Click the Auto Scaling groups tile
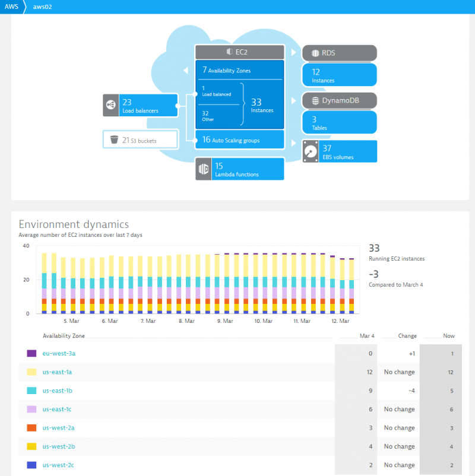The image size is (475, 476). pos(239,139)
